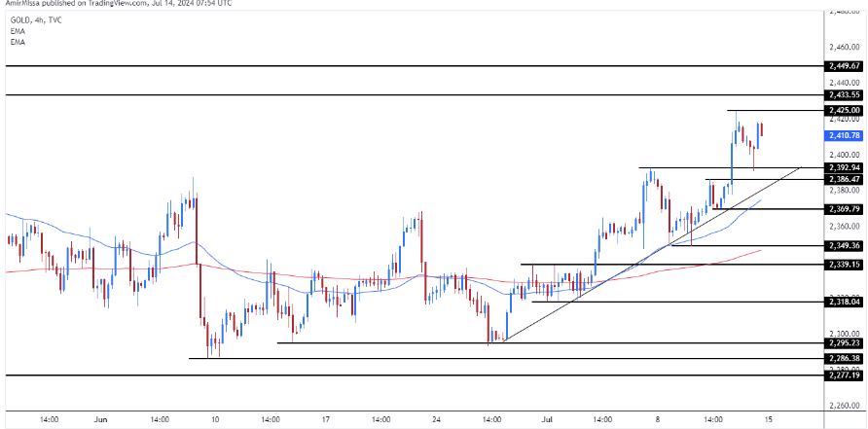Click the 2,433.55 price level label
This screenshot has width=868, height=429.
(843, 94)
